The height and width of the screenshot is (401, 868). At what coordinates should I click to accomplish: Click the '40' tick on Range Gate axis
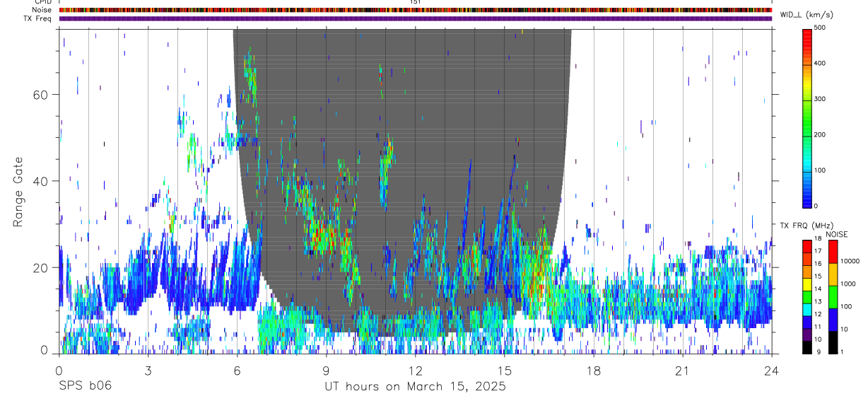tap(41, 181)
